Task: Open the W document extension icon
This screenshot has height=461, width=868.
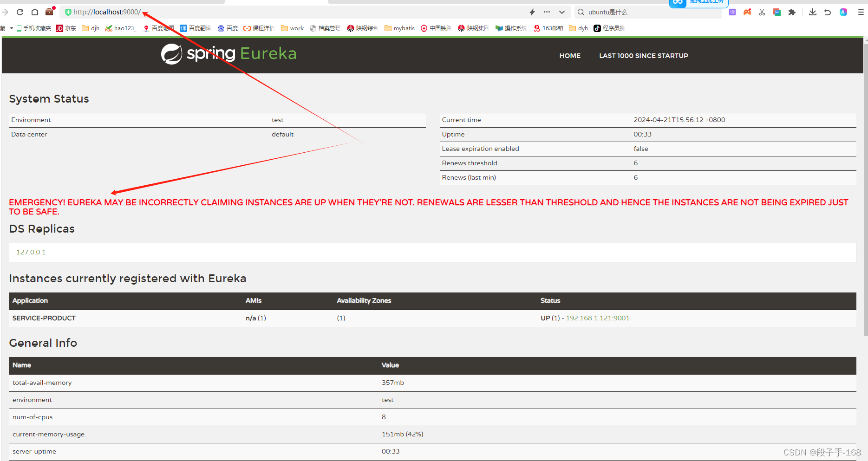Action: [x=777, y=12]
